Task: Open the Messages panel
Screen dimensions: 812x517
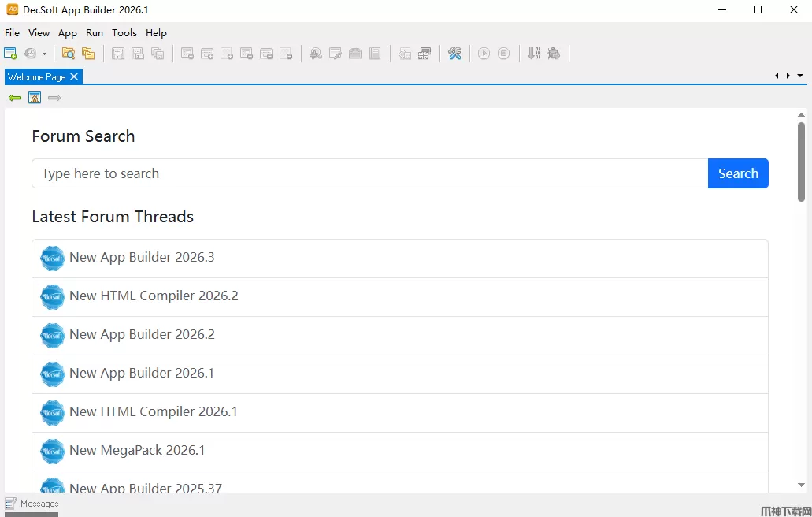Action: (x=32, y=504)
